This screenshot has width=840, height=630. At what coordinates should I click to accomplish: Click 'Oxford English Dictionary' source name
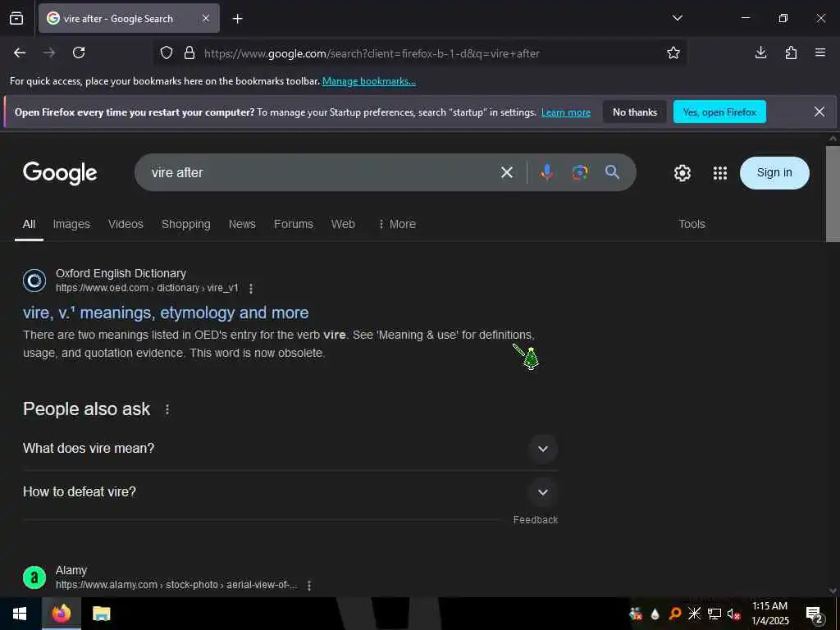pyautogui.click(x=121, y=273)
